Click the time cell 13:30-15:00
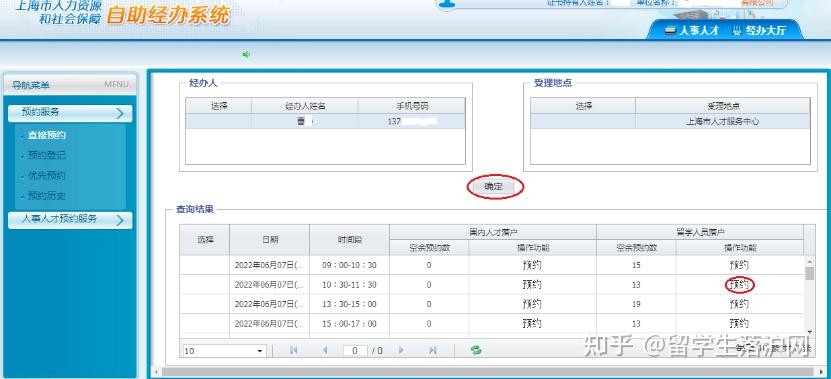Screen dimensions: 831x379 (350, 304)
